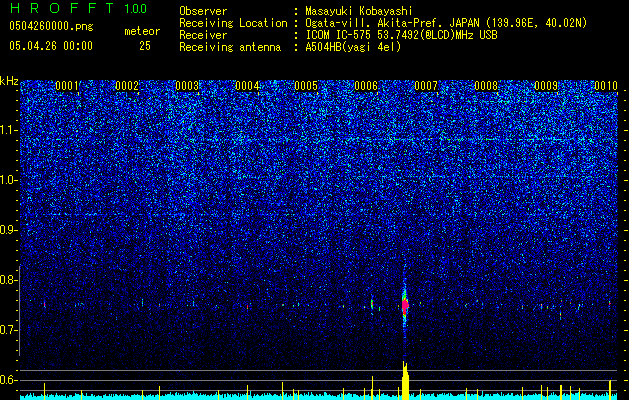Select the file name 0504260000.png
This screenshot has height=400, width=629.
[x=51, y=27]
